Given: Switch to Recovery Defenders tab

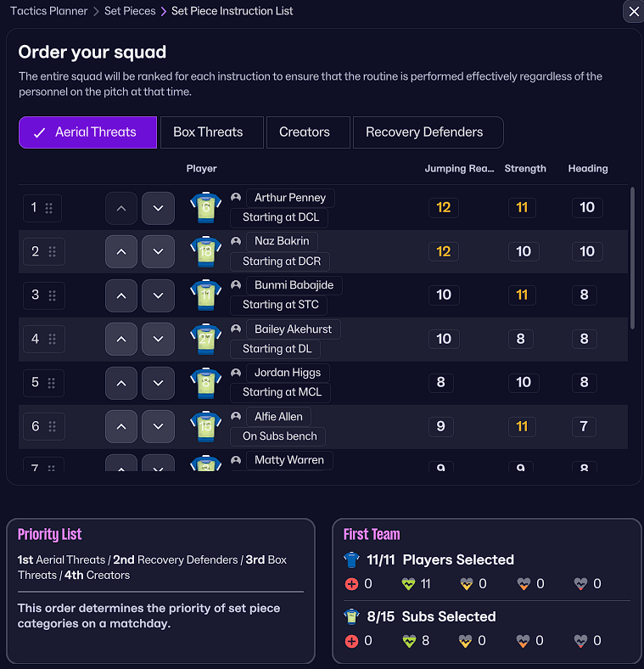Looking at the screenshot, I should click(x=424, y=132).
